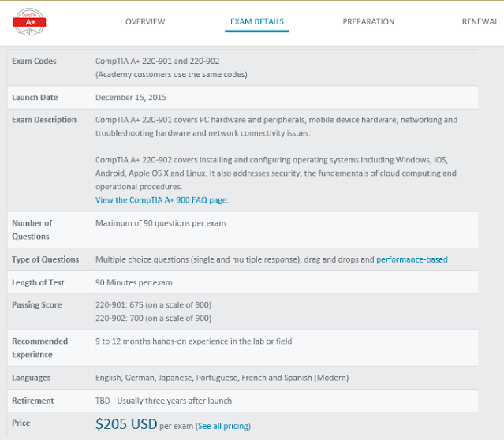Click the 220-902 description paragraph

click(x=276, y=173)
